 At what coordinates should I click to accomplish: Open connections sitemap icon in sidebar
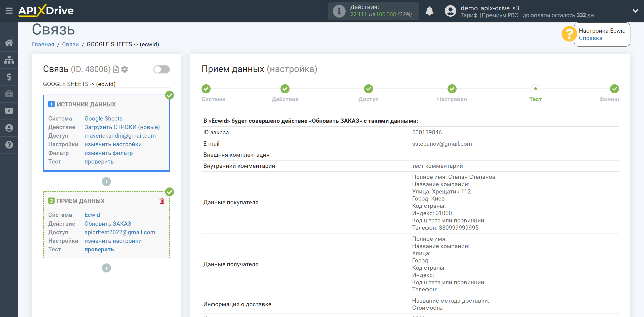coord(9,60)
